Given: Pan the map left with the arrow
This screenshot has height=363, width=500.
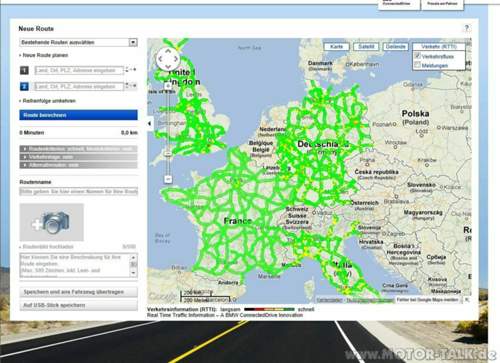Looking at the screenshot, I should point(160,59).
